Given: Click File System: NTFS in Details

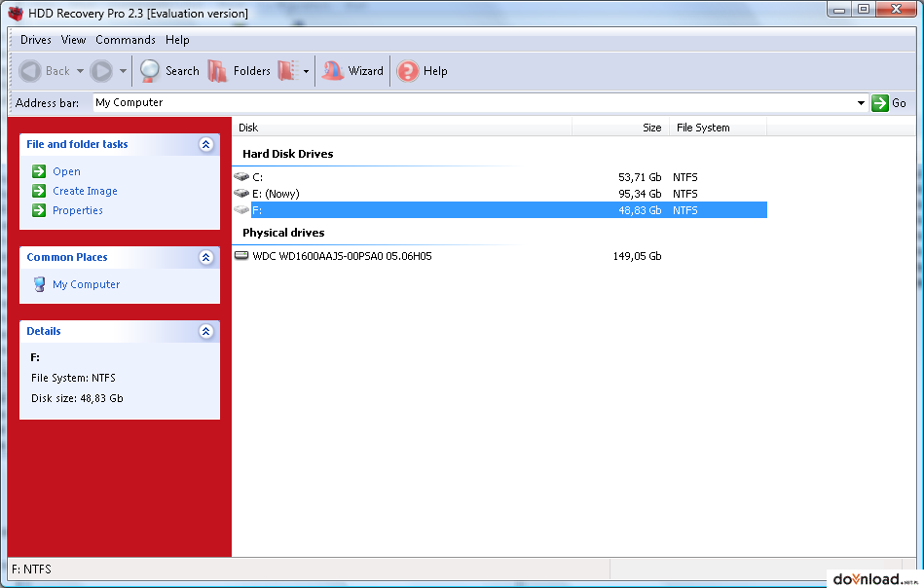Looking at the screenshot, I should pos(73,379).
